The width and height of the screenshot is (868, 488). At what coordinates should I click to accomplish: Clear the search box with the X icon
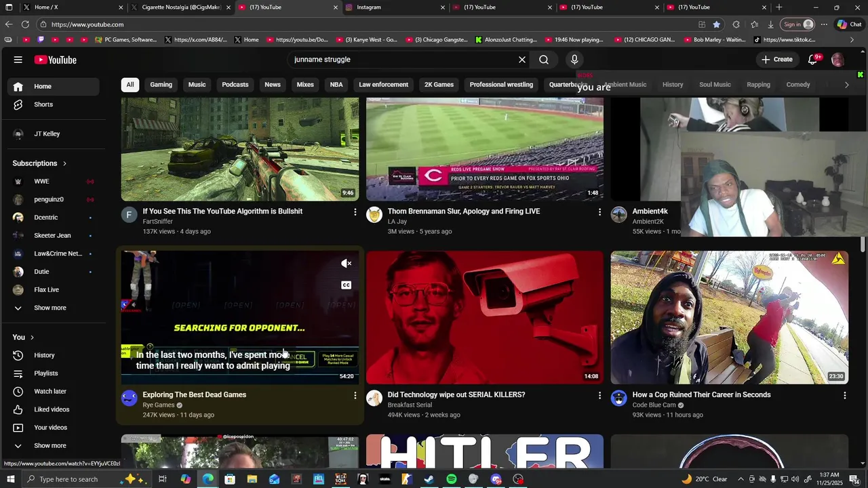(x=522, y=60)
